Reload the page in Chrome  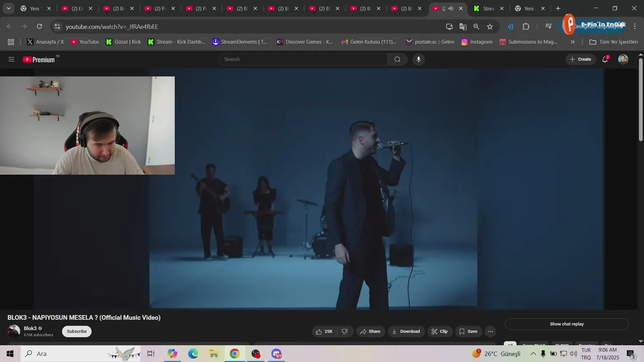(x=40, y=26)
